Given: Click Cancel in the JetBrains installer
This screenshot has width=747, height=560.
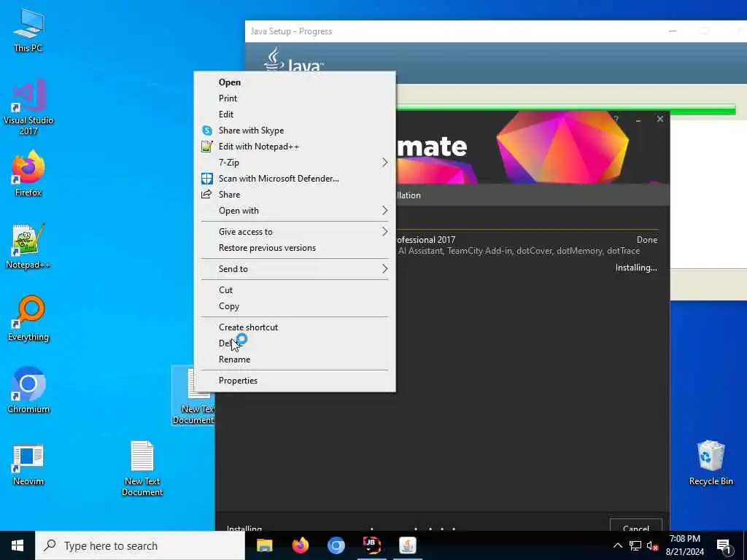Looking at the screenshot, I should coord(636,526).
